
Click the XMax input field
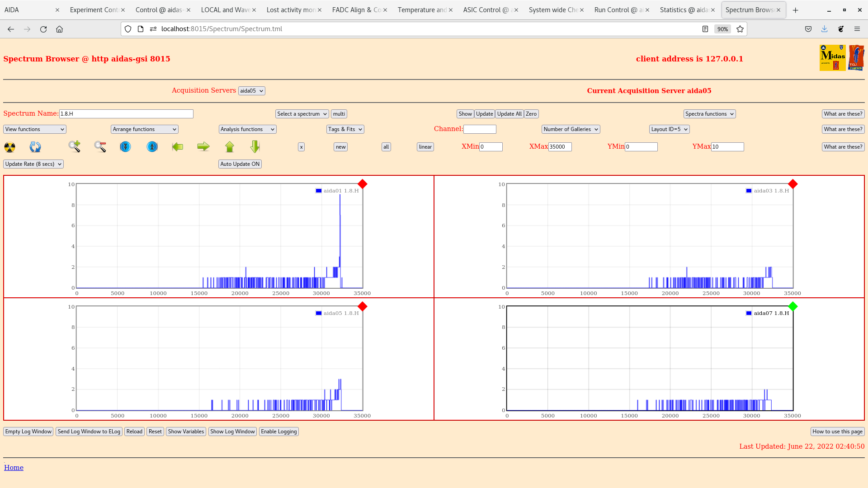click(x=560, y=147)
